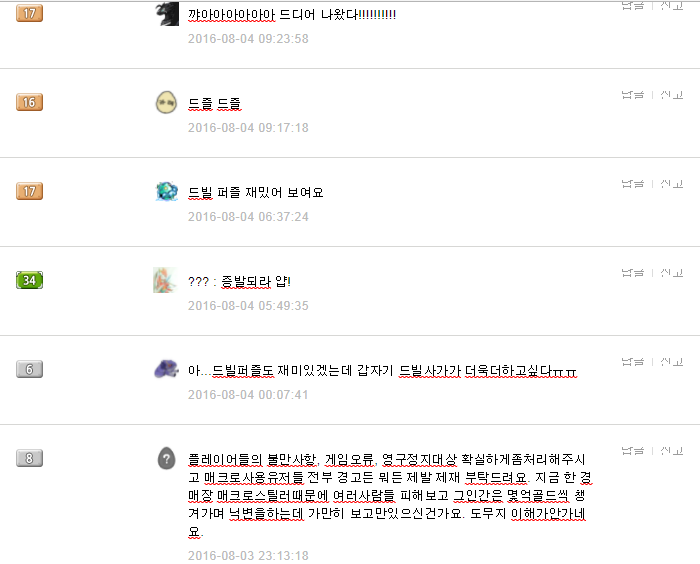
Task: Report (신고) the ??? : 증발되라 얍! comment
Action: pos(672,272)
